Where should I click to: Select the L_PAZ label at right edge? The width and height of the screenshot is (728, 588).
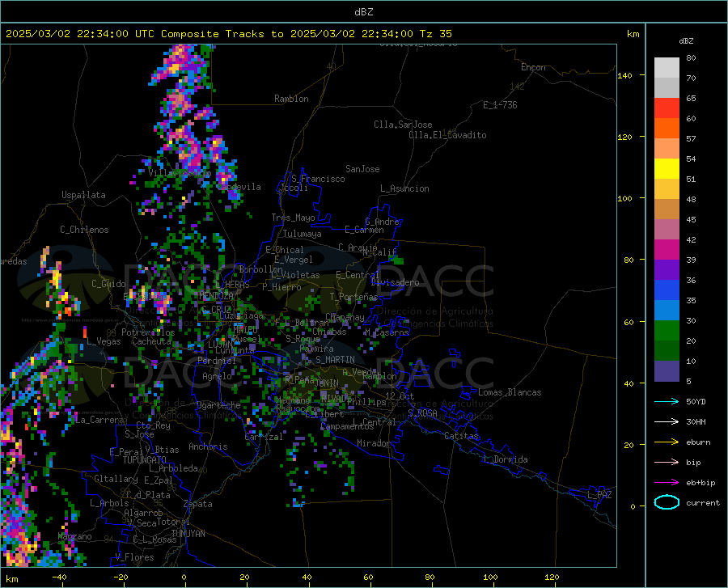click(x=599, y=495)
